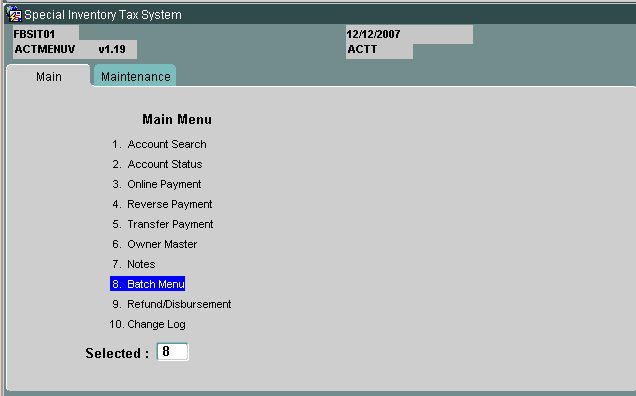Click the ACTT field
Screen dimensions: 636x396
coord(379,50)
